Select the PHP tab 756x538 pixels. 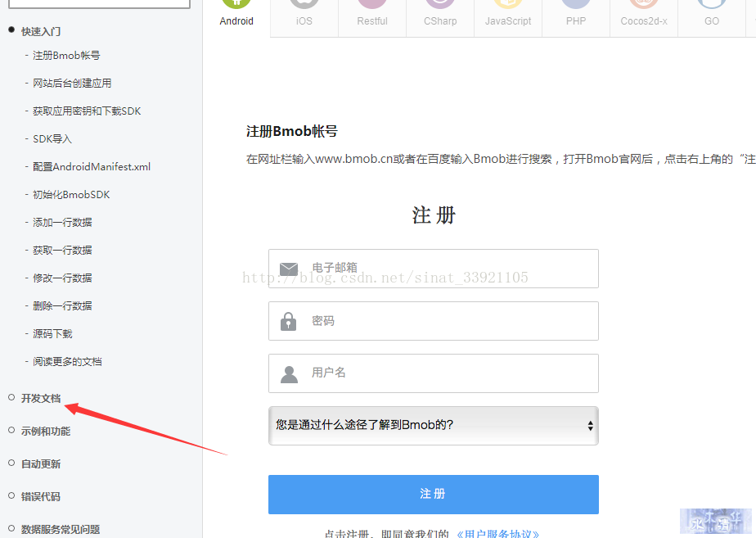click(576, 17)
